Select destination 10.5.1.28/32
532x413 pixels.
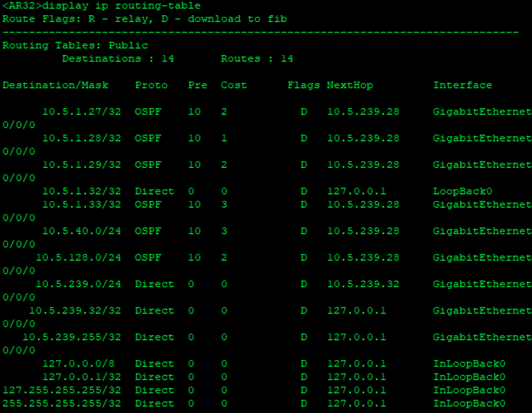coord(81,138)
